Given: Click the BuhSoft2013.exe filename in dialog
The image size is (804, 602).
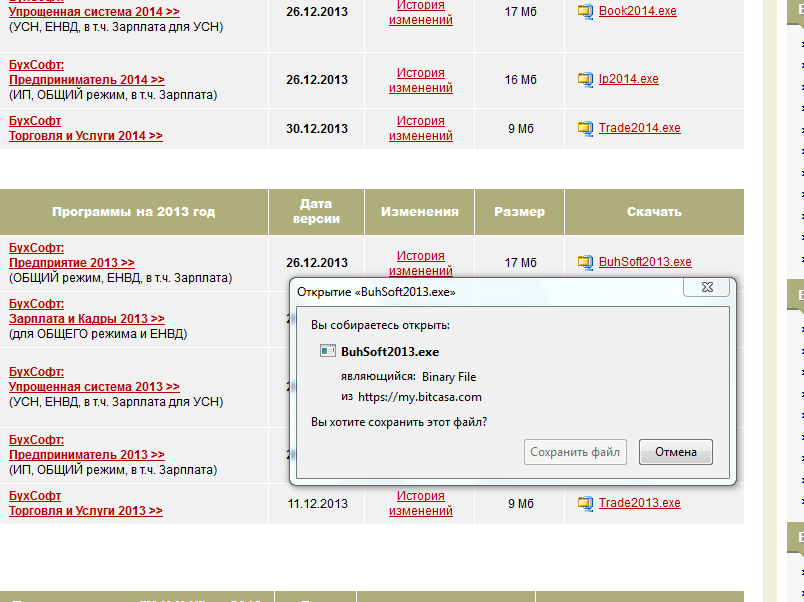Looking at the screenshot, I should (390, 352).
